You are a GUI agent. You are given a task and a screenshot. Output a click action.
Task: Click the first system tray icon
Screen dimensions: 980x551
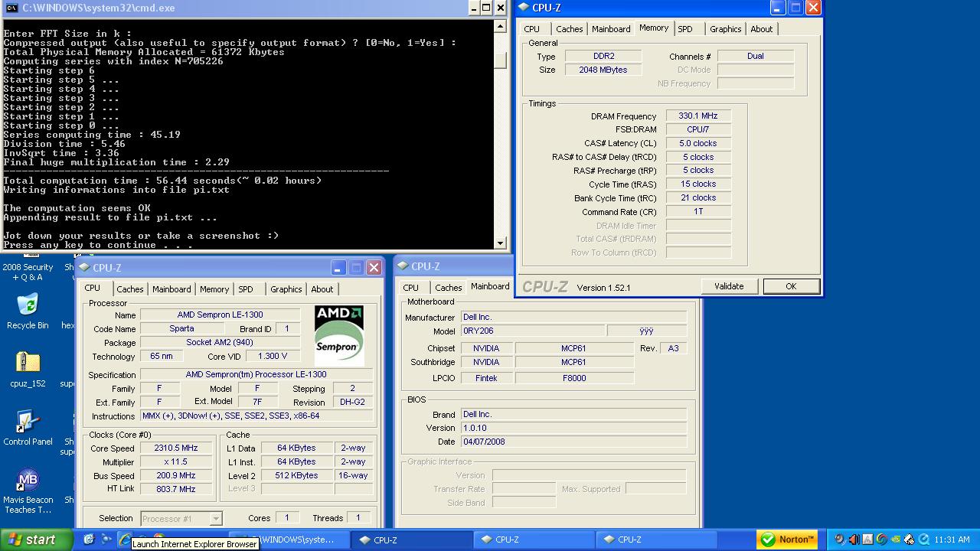pyautogui.click(x=840, y=540)
